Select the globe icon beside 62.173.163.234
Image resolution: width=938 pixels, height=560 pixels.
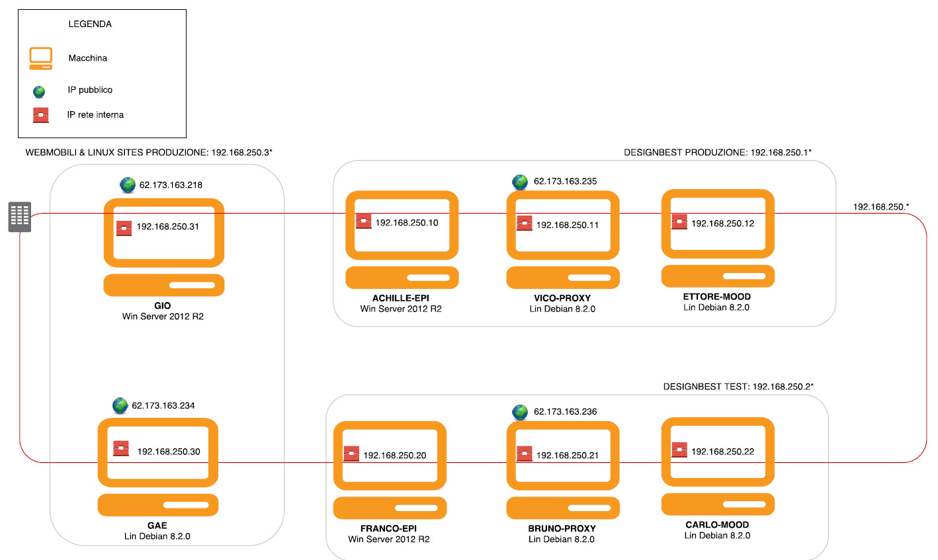click(x=120, y=405)
